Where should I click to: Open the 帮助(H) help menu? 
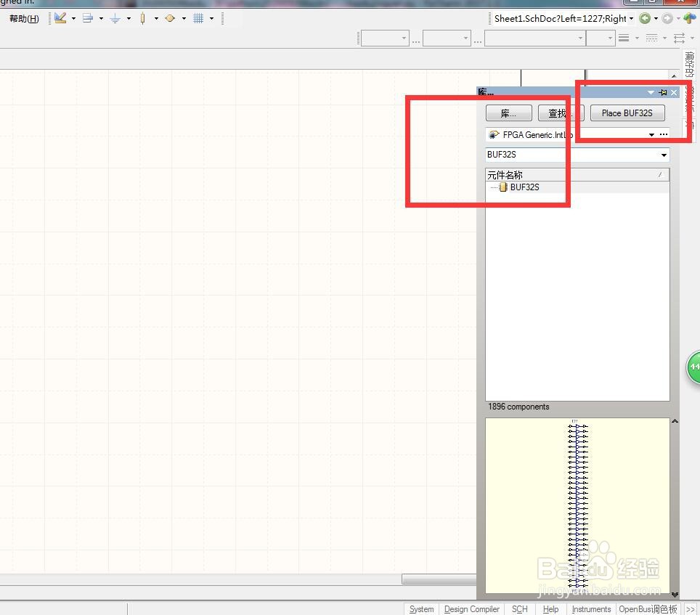24,19
